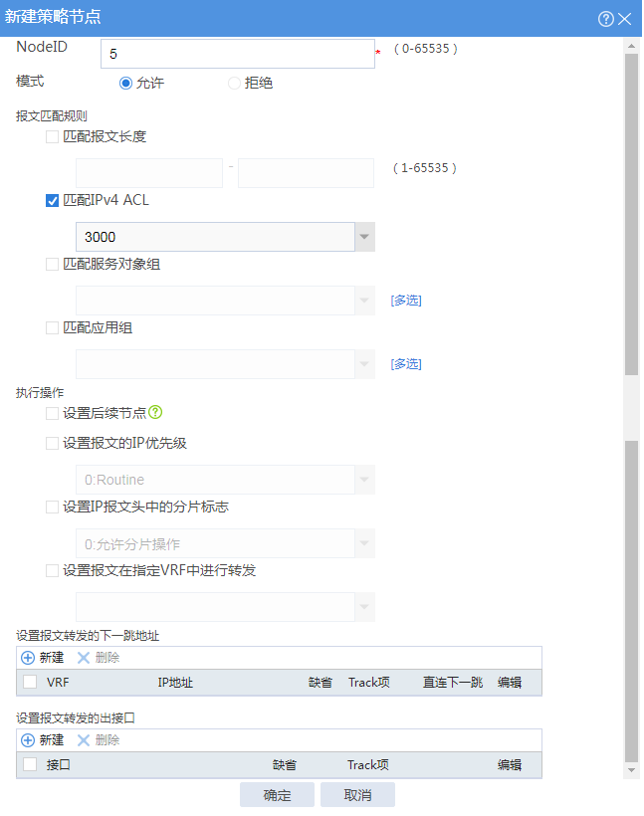
Task: Open the ACL 3000 dropdown
Action: 365,237
